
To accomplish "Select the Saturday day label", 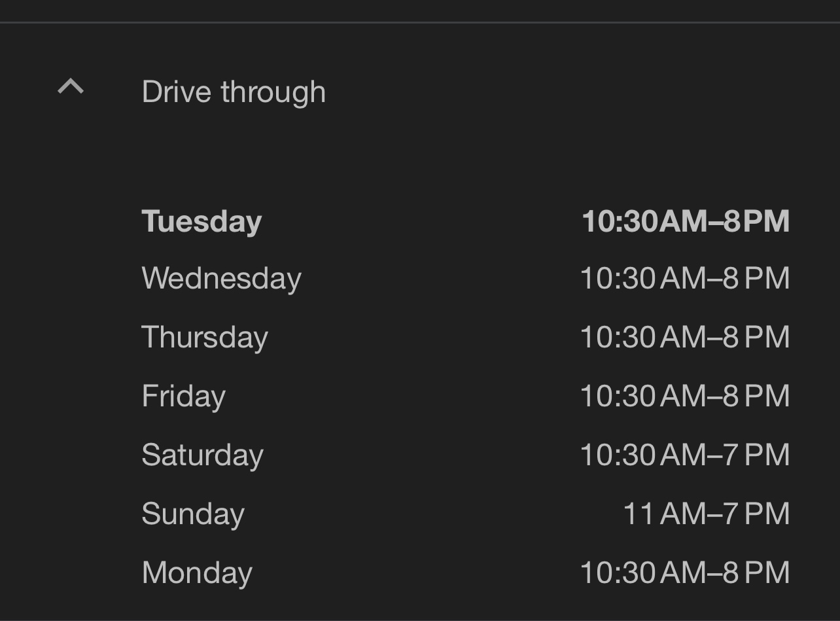I will pos(202,455).
